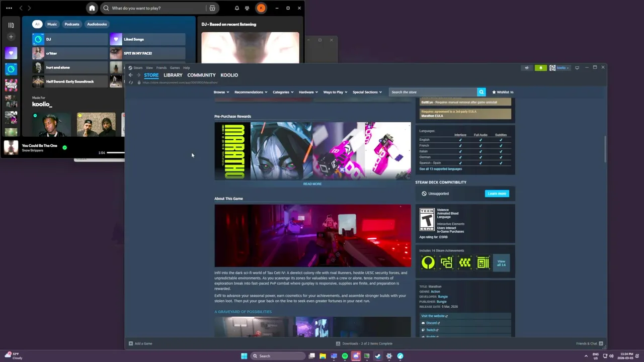Show hidden icons in system tray
This screenshot has width=644, height=362.
[586, 356]
